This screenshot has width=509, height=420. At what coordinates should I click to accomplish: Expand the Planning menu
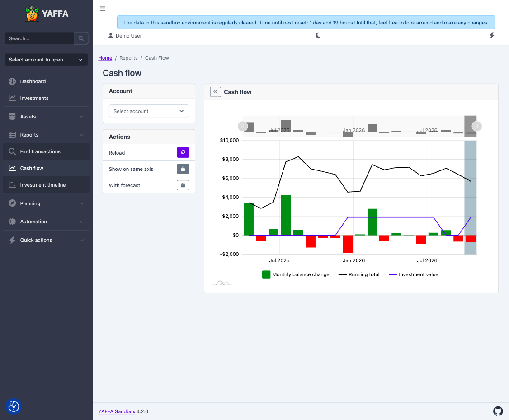[46, 203]
